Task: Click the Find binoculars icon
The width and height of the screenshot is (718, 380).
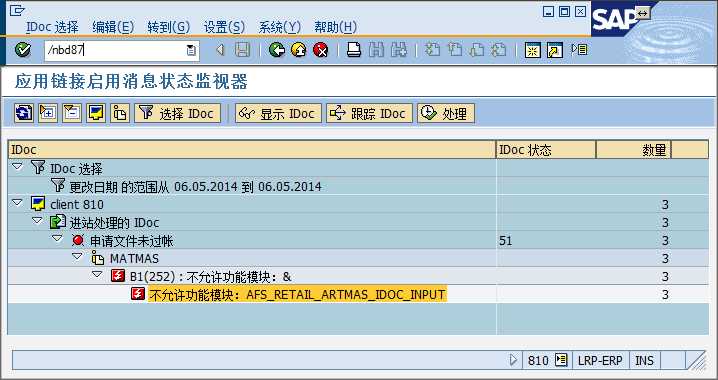Action: 376,50
